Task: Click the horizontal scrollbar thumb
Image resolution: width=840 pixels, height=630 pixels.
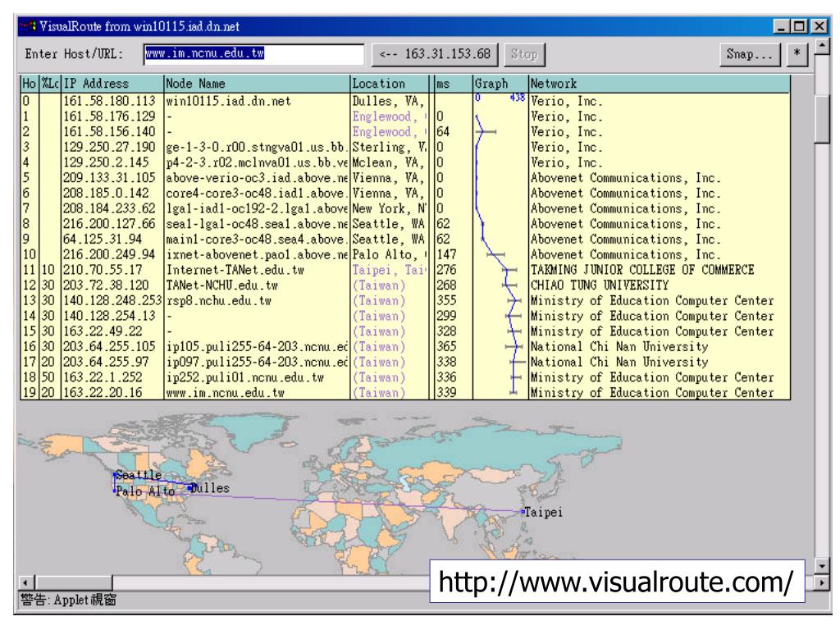Action: [x=73, y=582]
